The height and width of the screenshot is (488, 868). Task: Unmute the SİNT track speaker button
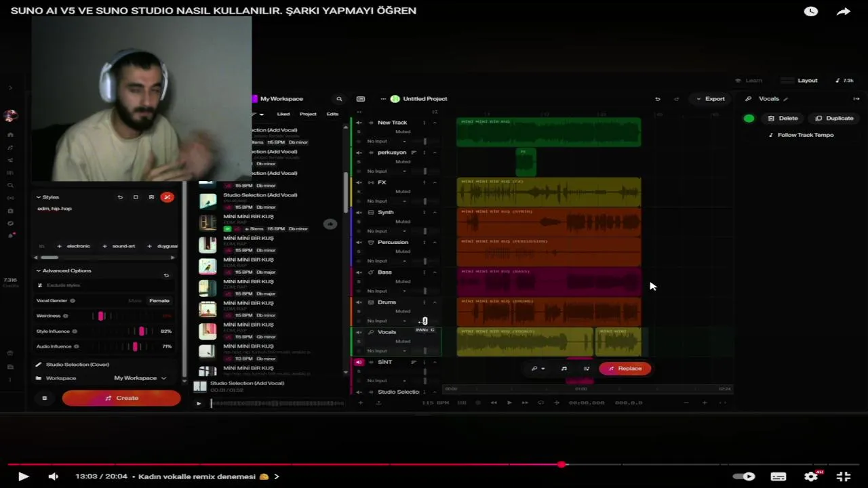click(359, 362)
